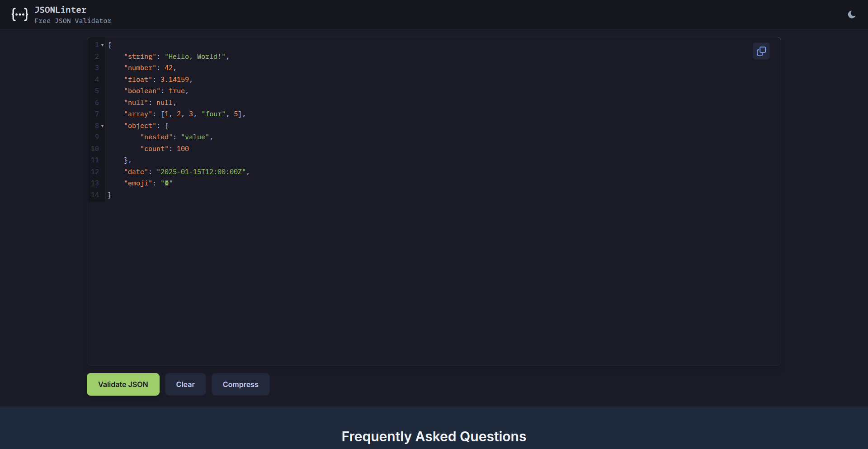The width and height of the screenshot is (868, 449).
Task: Click the Validate JSON button
Action: (x=123, y=384)
